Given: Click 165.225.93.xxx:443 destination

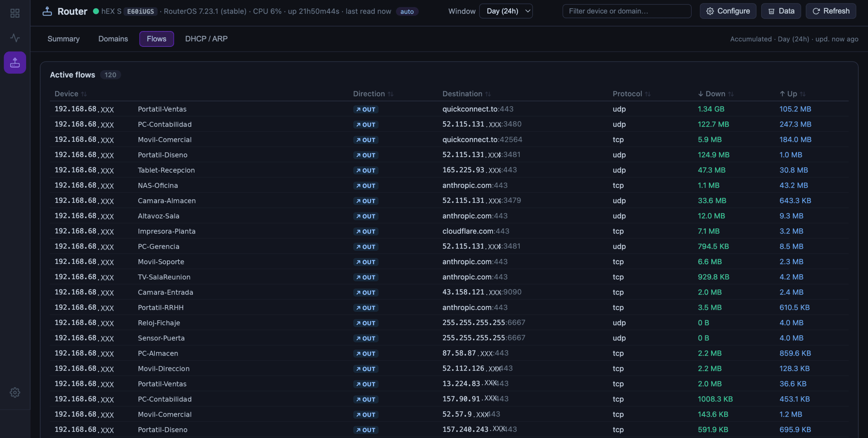Looking at the screenshot, I should tap(479, 170).
